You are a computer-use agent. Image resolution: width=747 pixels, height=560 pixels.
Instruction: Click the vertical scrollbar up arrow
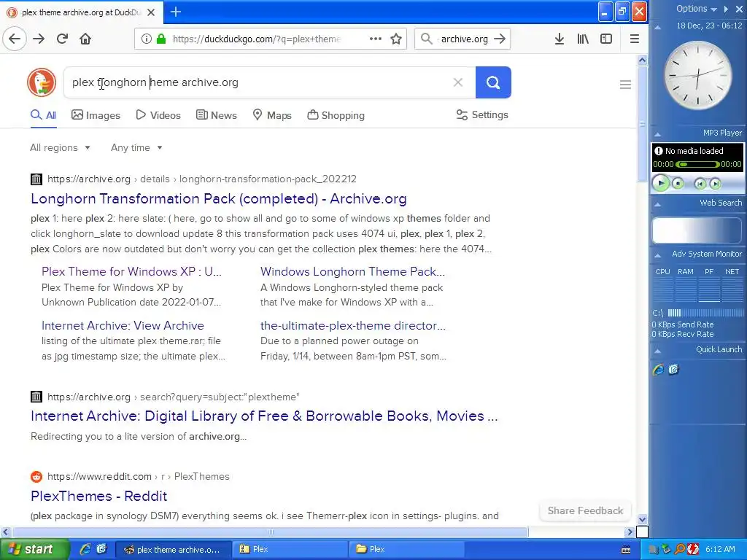pos(642,61)
